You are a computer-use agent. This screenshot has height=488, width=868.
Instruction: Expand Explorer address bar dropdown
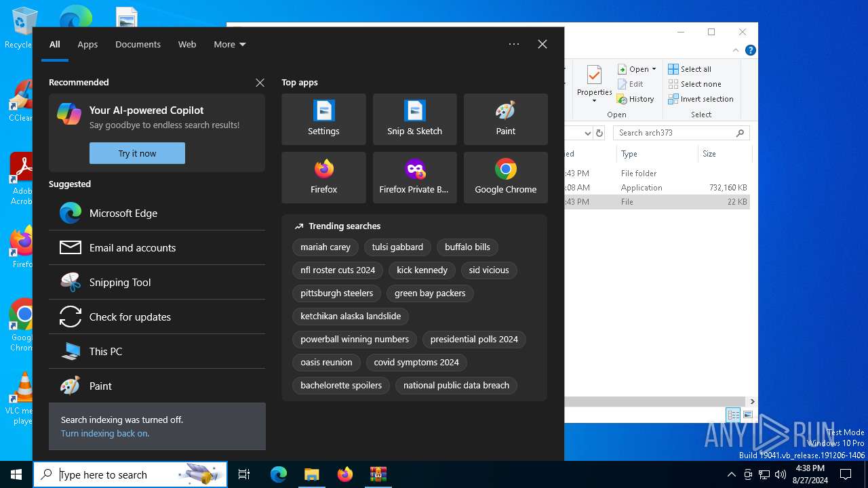tap(587, 133)
